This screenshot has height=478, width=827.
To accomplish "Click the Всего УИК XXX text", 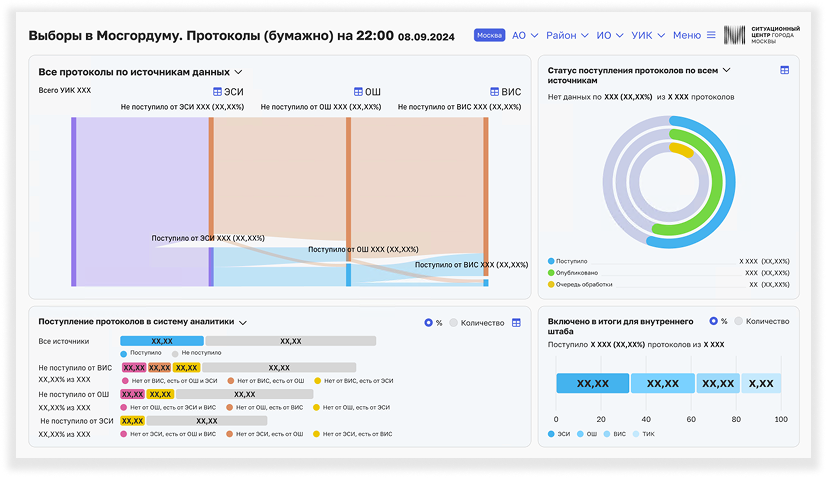I will coord(64,91).
